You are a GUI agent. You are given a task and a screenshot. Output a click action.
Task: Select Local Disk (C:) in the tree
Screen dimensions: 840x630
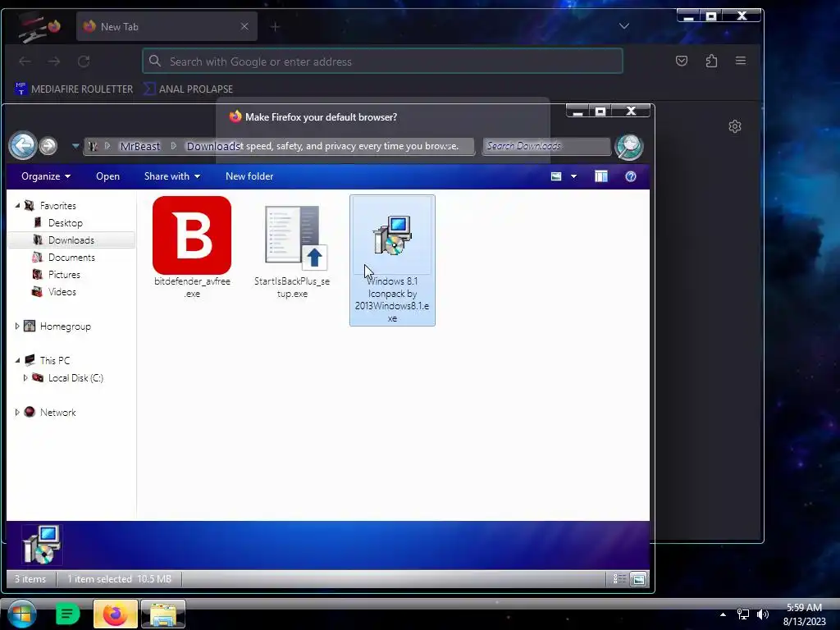pyautogui.click(x=75, y=377)
